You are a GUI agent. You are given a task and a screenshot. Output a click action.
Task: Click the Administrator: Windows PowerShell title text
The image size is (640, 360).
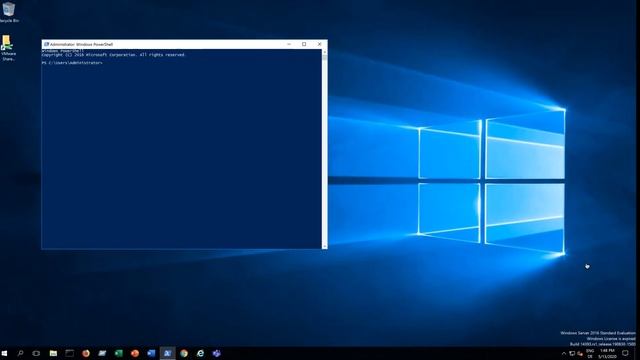(81, 44)
